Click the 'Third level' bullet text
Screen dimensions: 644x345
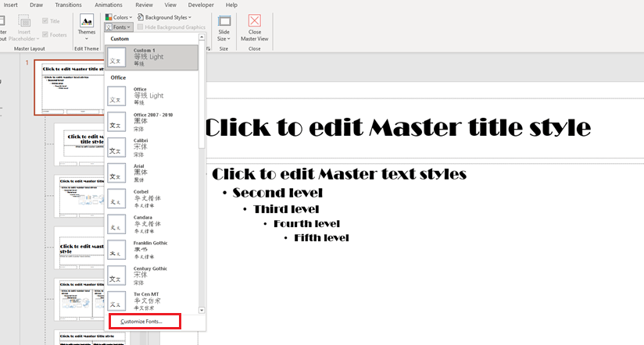click(x=286, y=209)
